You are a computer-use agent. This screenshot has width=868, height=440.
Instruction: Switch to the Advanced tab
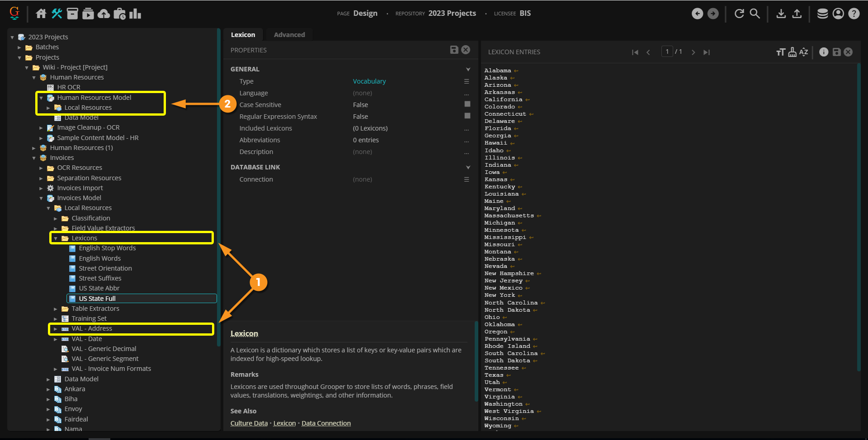pyautogui.click(x=289, y=35)
